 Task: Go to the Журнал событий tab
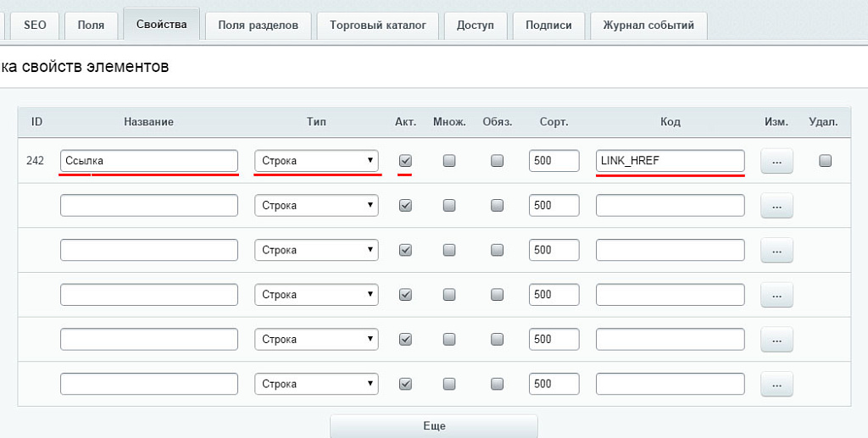coord(648,25)
